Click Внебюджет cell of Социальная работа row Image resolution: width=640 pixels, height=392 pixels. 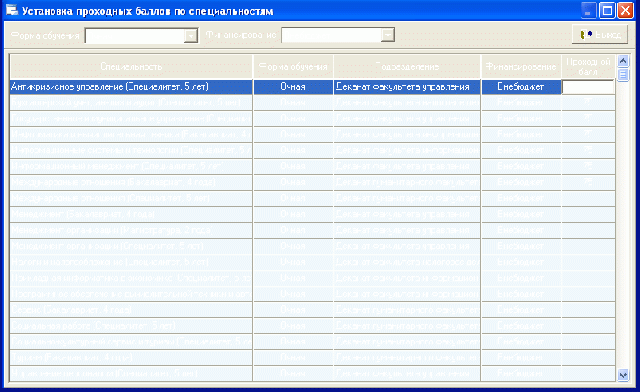pyautogui.click(x=521, y=326)
